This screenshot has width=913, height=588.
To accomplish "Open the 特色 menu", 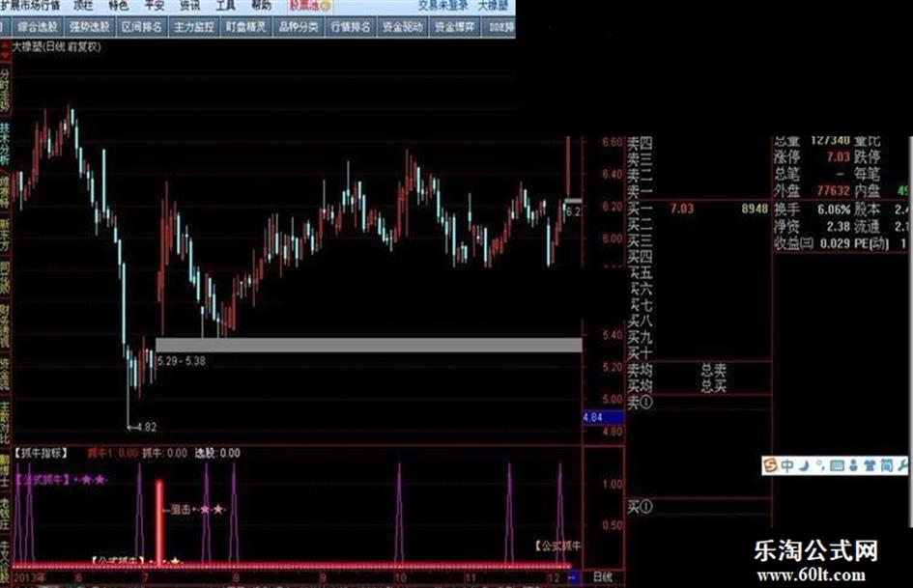I will tap(118, 6).
